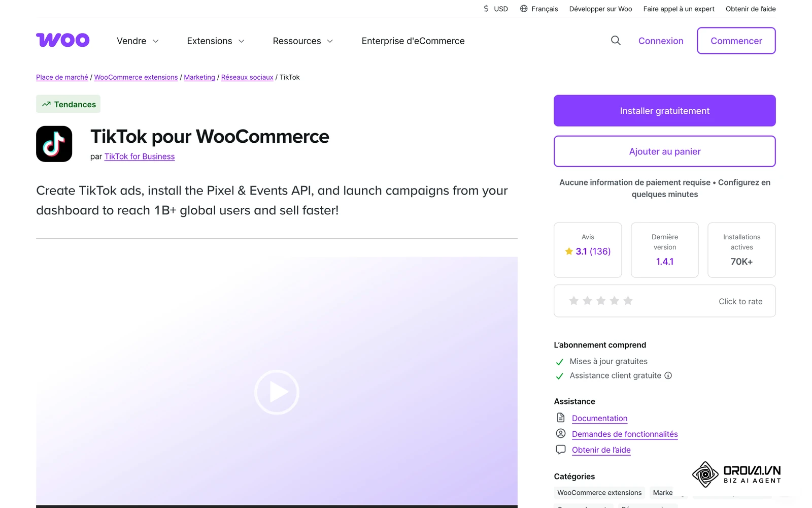Click Ajouter au panier button
Screen dimensions: 812x508
pos(665,151)
